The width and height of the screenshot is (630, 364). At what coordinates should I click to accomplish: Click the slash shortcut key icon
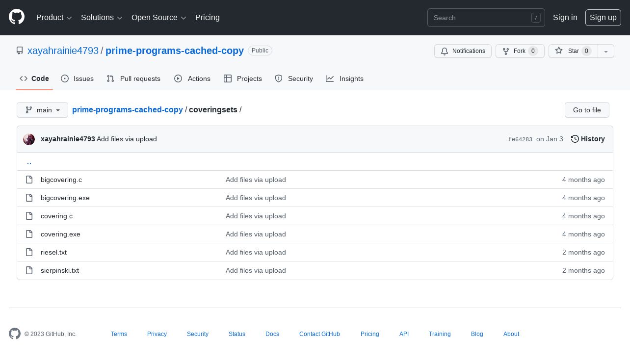pos(536,18)
